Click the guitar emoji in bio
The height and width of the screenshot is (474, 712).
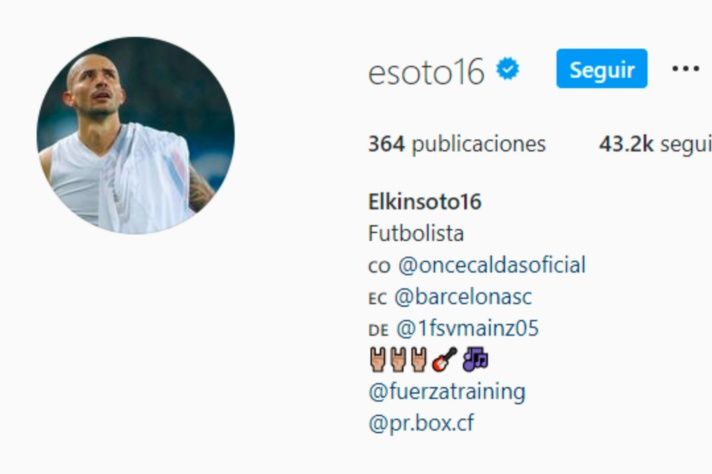click(445, 360)
